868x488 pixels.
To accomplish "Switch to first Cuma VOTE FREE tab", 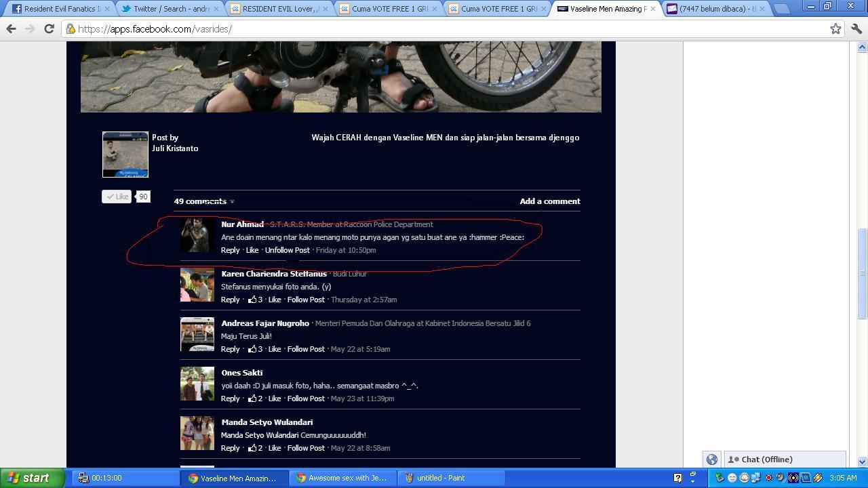I will pos(388,9).
